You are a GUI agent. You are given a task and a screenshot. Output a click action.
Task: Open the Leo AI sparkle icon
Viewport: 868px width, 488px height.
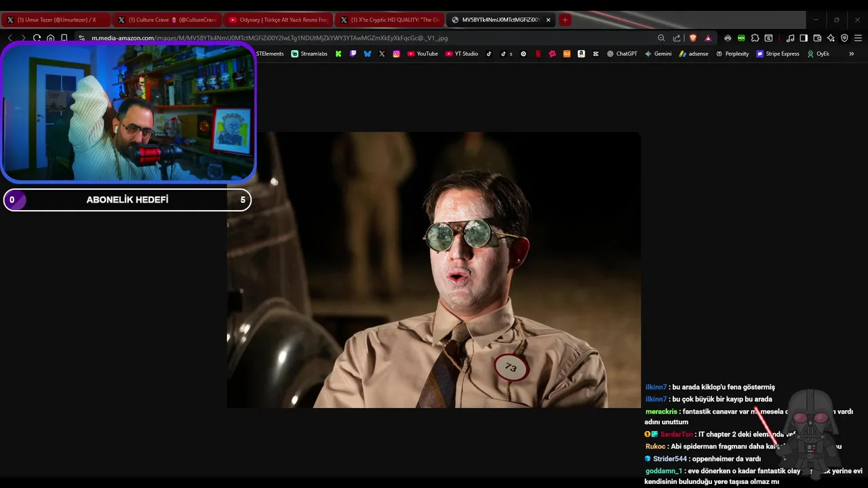tap(831, 38)
